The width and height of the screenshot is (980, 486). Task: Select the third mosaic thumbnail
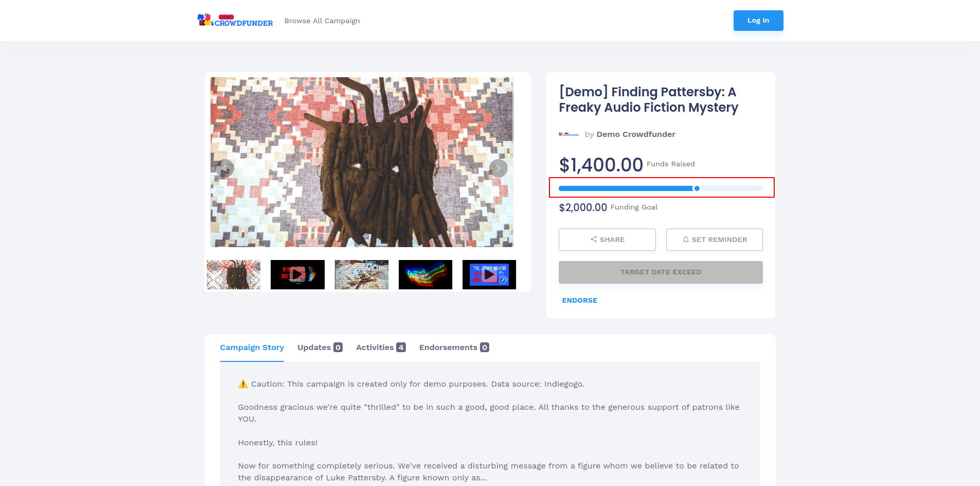pos(362,274)
